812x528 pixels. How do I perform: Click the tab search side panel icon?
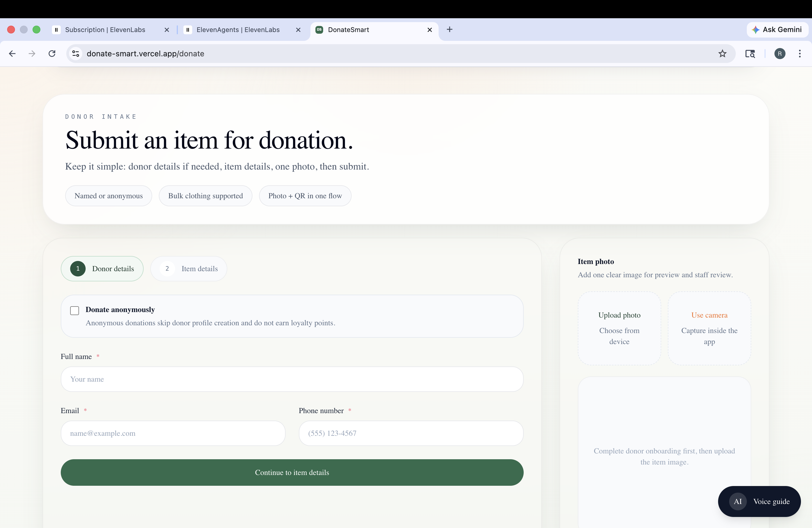pos(750,54)
